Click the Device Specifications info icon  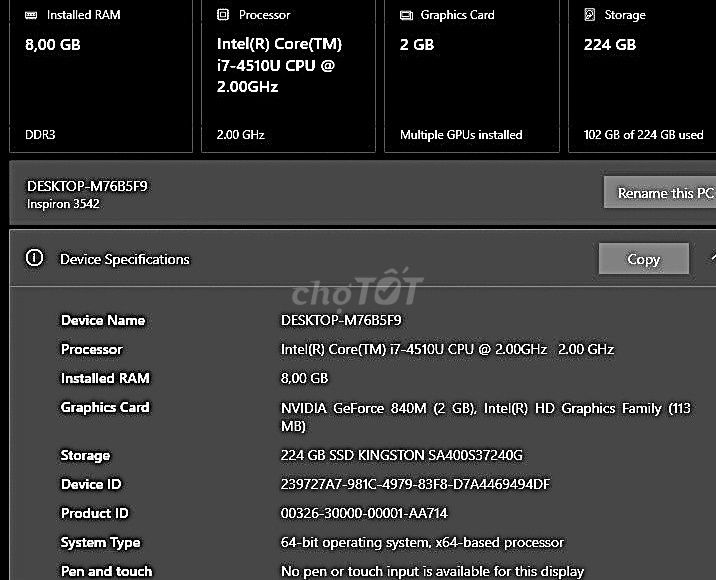click(x=34, y=258)
